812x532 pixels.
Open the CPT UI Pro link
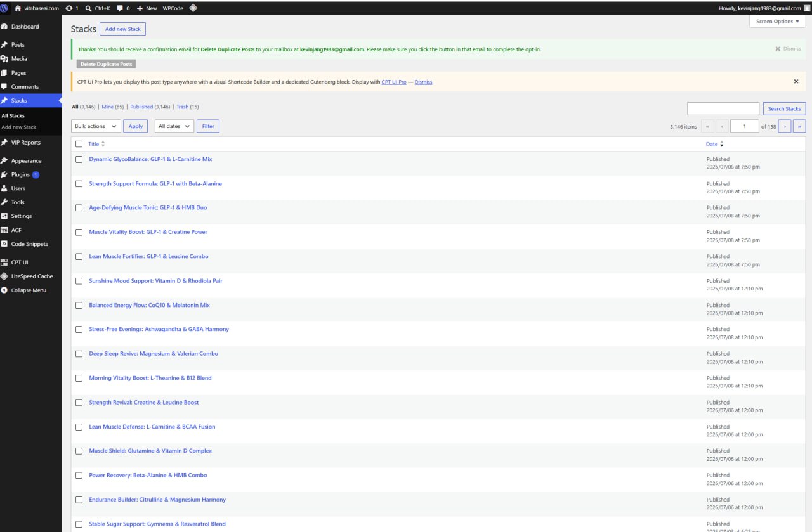click(394, 82)
